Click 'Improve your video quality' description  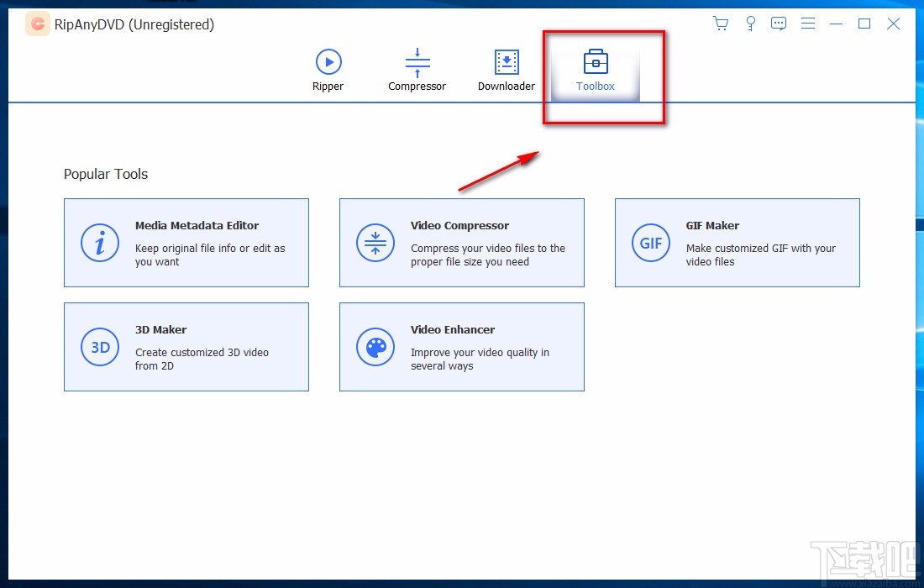(480, 359)
